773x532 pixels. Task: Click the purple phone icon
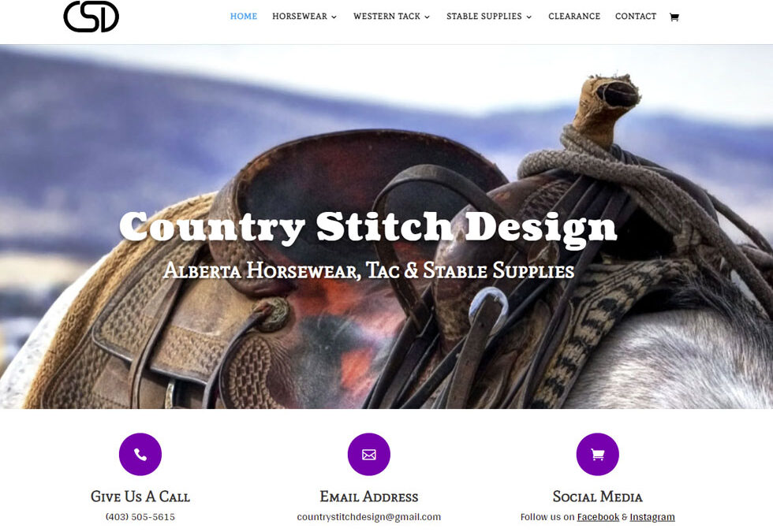[x=140, y=454]
